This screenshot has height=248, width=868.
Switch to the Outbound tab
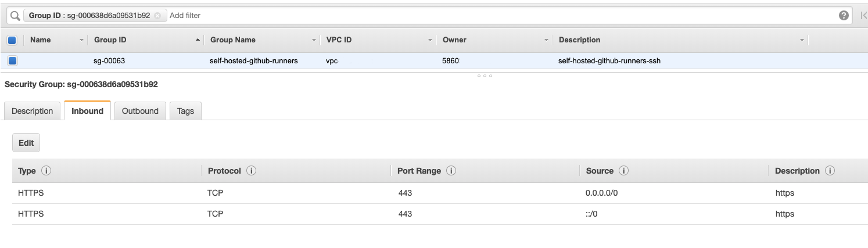click(x=140, y=111)
